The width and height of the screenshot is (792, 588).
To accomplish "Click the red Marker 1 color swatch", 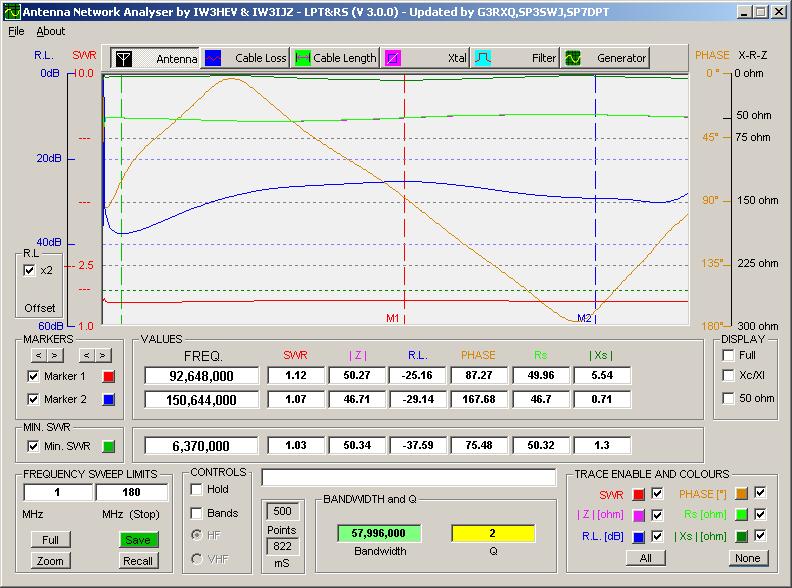I will point(109,376).
